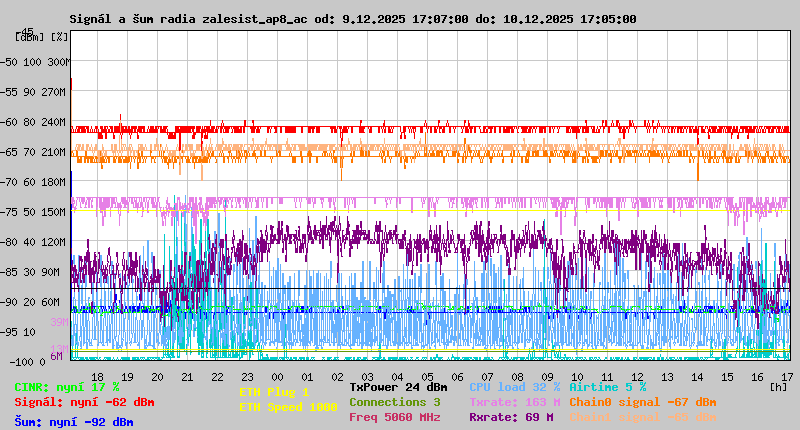This screenshot has height=430, width=800.
Task: Click the Chain0 signal -67 dBm label
Action: pyautogui.click(x=642, y=402)
